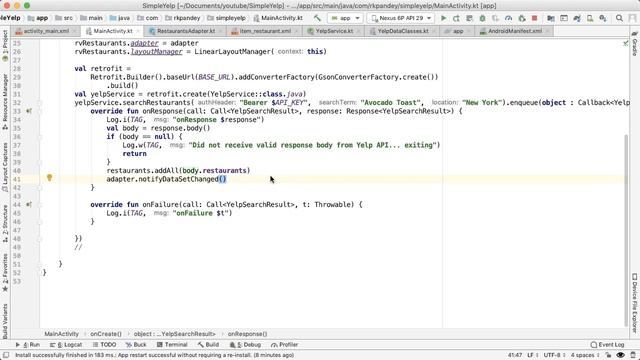Switch to the activity_main.xml tab

[46, 31]
